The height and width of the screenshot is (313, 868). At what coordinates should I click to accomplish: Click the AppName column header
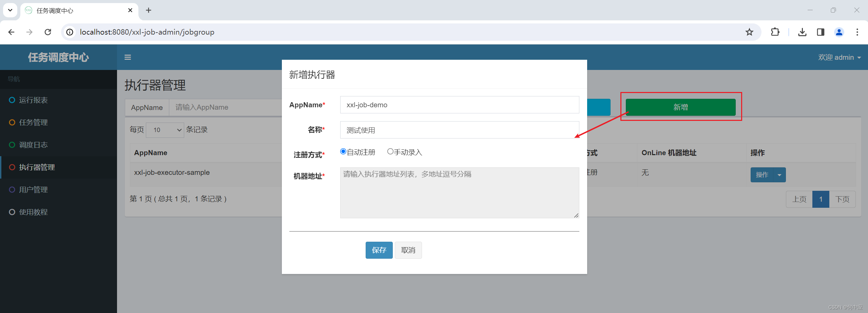coord(151,153)
